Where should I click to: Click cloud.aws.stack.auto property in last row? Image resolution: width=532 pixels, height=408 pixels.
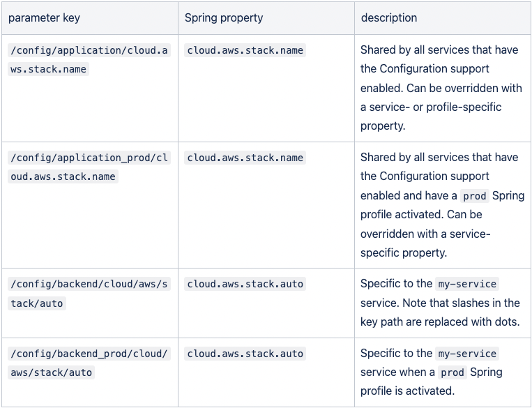245,354
